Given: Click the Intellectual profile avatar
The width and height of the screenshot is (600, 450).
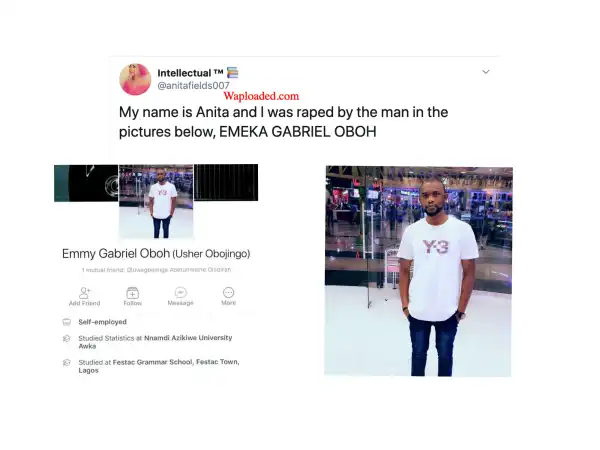Looking at the screenshot, I should (x=135, y=79).
